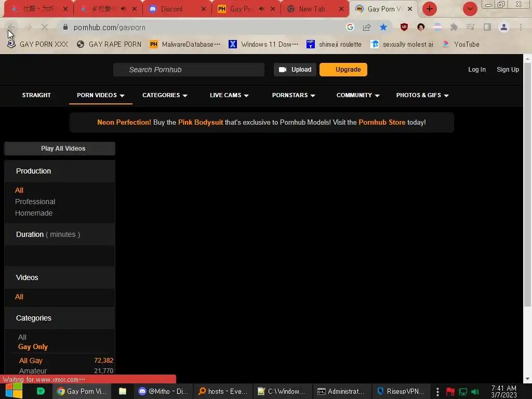
Task: Go back with the browser back arrow
Action: pyautogui.click(x=11, y=27)
